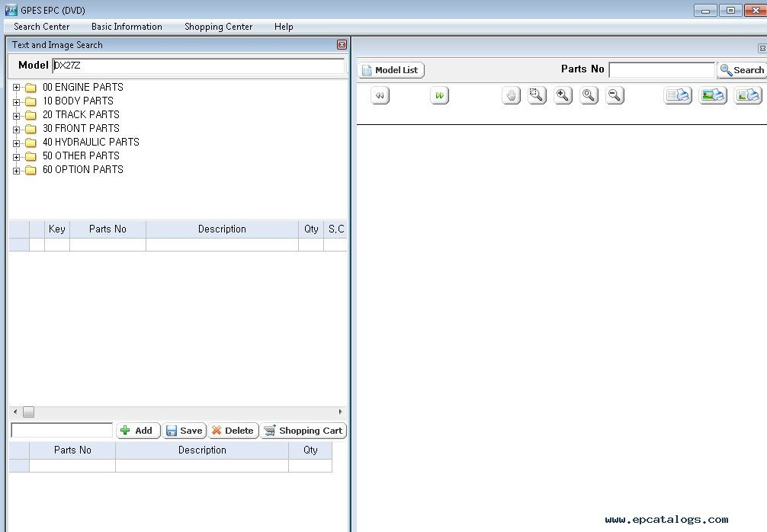Open the Shopping Center menu
Viewport: 767px width, 532px height.
218,27
